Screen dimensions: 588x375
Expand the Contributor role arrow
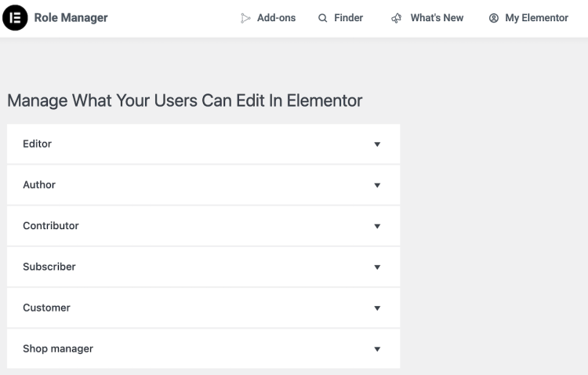(x=377, y=226)
